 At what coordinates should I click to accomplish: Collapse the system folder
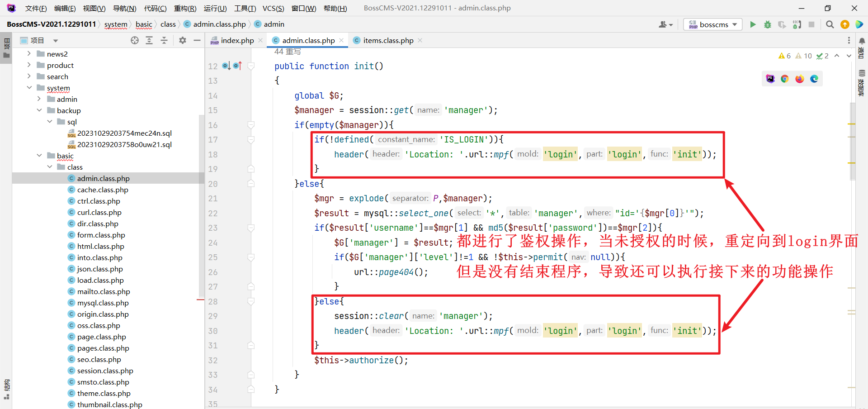pyautogui.click(x=29, y=88)
